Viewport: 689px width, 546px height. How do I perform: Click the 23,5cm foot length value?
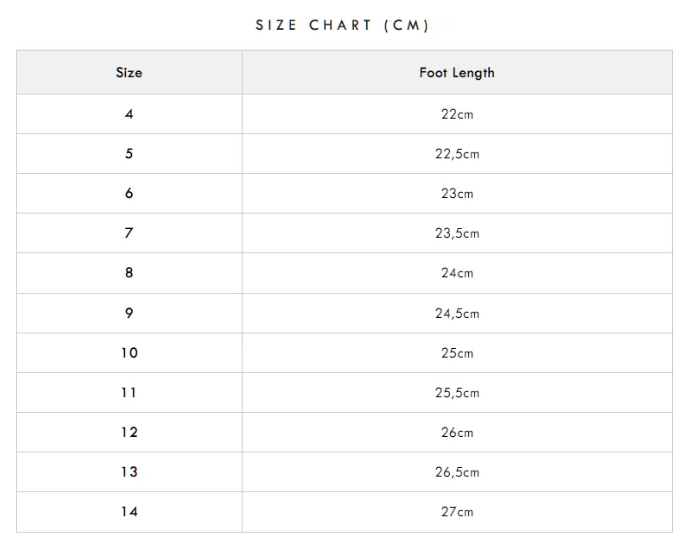[x=457, y=233]
